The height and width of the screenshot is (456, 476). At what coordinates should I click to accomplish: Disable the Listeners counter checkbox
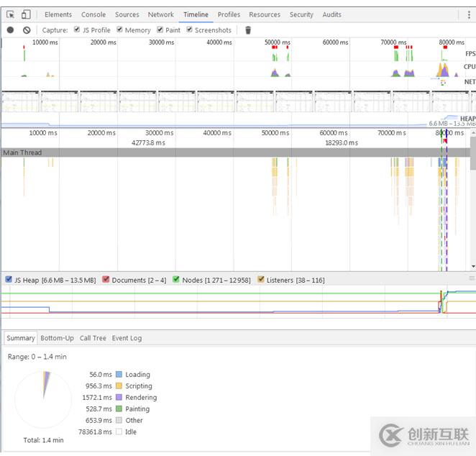pos(260,279)
